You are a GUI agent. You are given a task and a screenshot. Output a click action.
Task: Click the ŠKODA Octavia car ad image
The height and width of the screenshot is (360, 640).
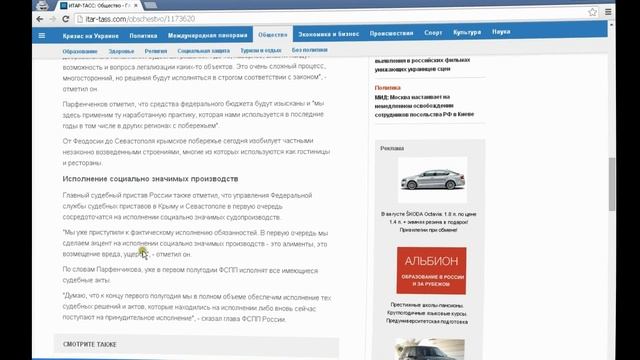click(433, 180)
